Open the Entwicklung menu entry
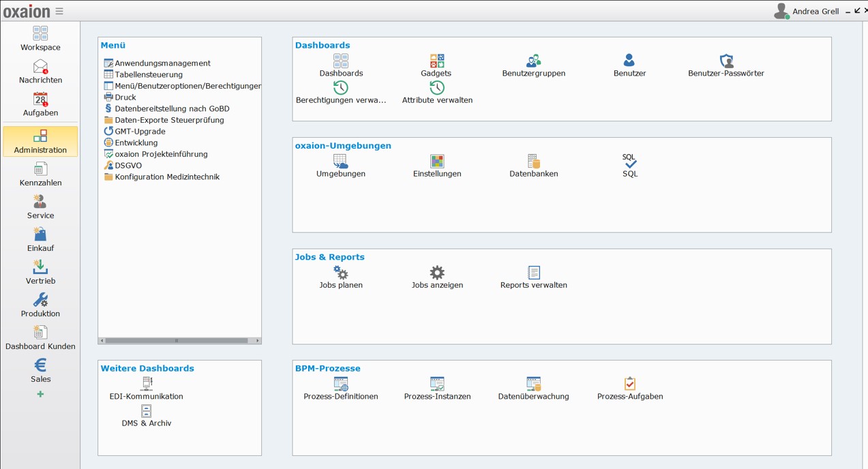 (x=131, y=142)
